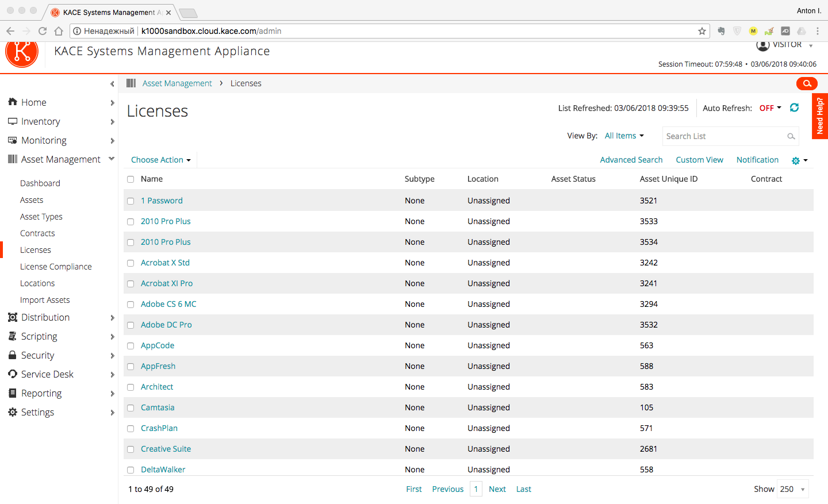Image resolution: width=828 pixels, height=504 pixels.
Task: Click the Search List magnifier icon
Action: click(791, 136)
